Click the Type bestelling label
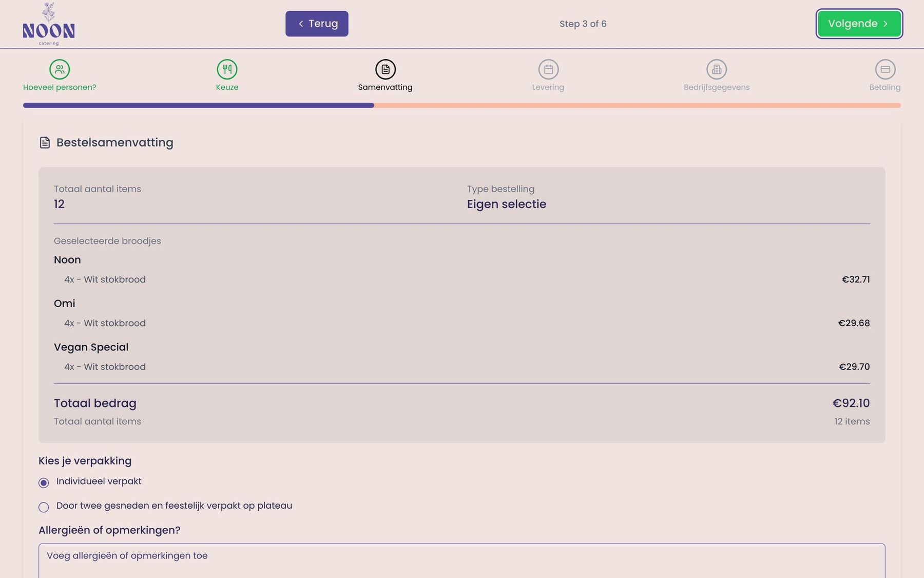Screen dimensions: 924x578 [x=500, y=189]
